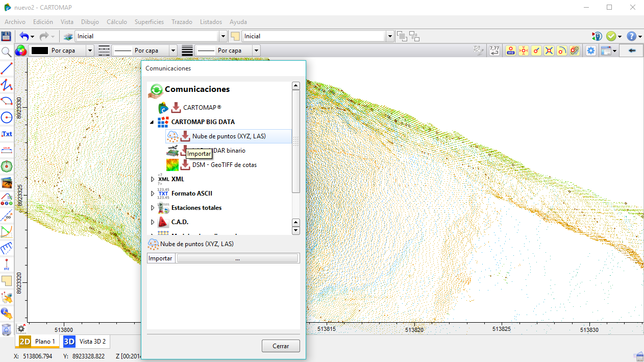644x362 pixels.
Task: Select the XYZ point tool in sidebar
Action: click(7, 264)
